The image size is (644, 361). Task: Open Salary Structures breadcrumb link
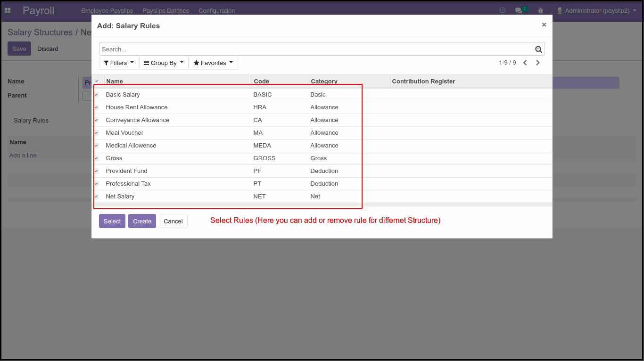(40, 32)
